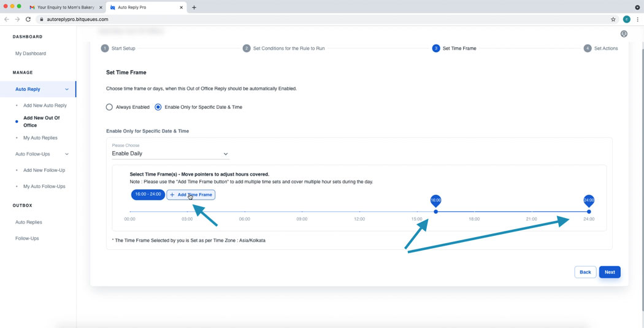Click the Back button
The image size is (644, 328).
[x=585, y=272]
